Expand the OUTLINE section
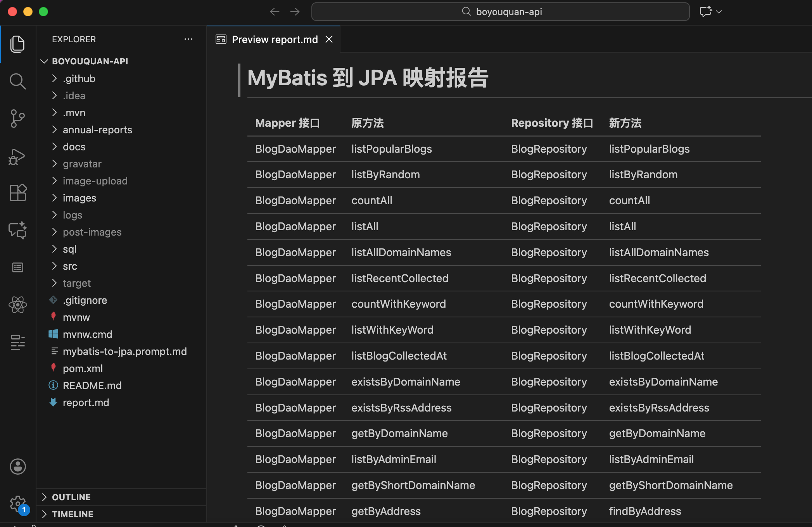Screen dimensions: 812x527 click(71, 497)
